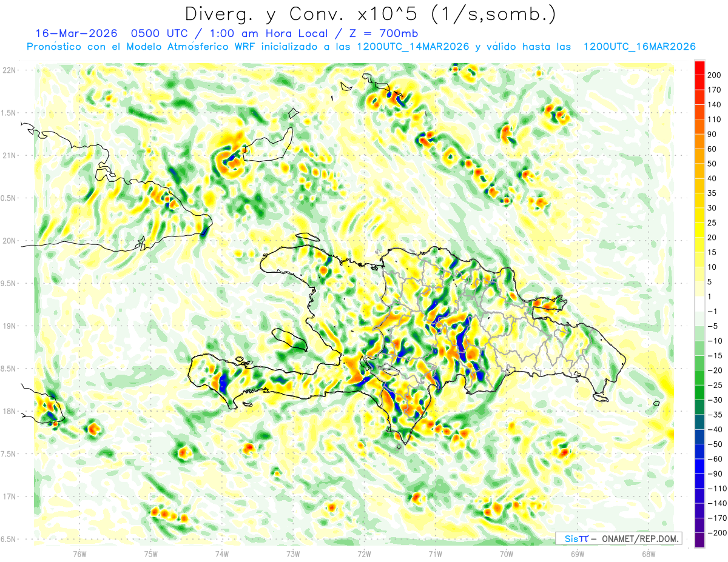This screenshot has height=562, width=728.
Task: Click the colorbar label "-200"
Action: point(717,532)
